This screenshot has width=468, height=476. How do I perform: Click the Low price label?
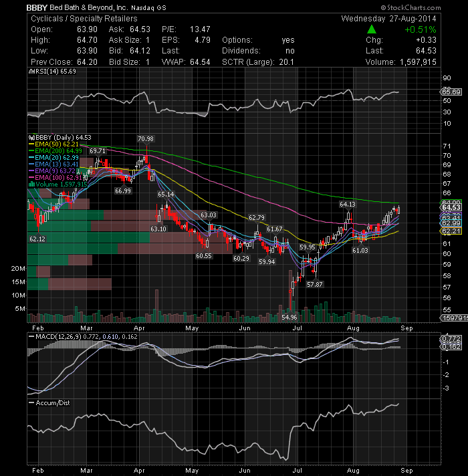pos(39,51)
